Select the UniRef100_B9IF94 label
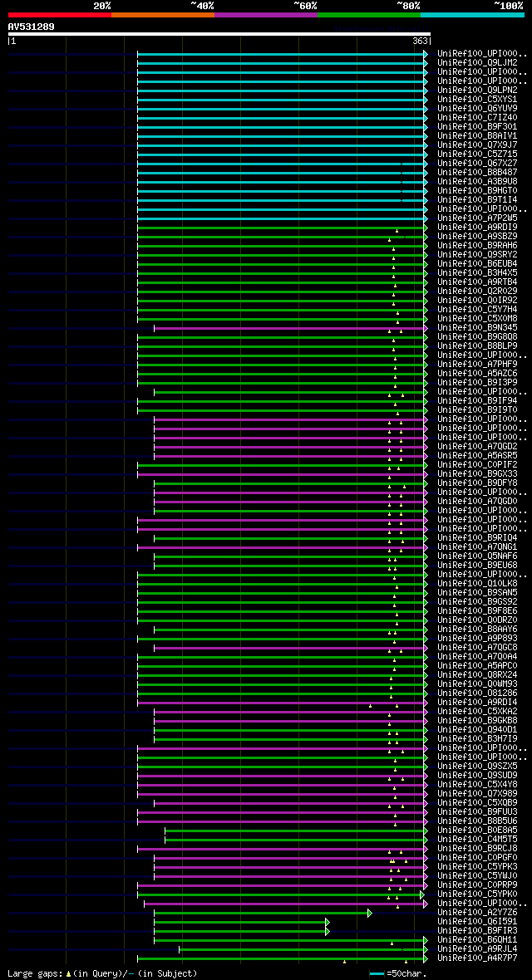Image resolution: width=532 pixels, height=980 pixels. [477, 400]
